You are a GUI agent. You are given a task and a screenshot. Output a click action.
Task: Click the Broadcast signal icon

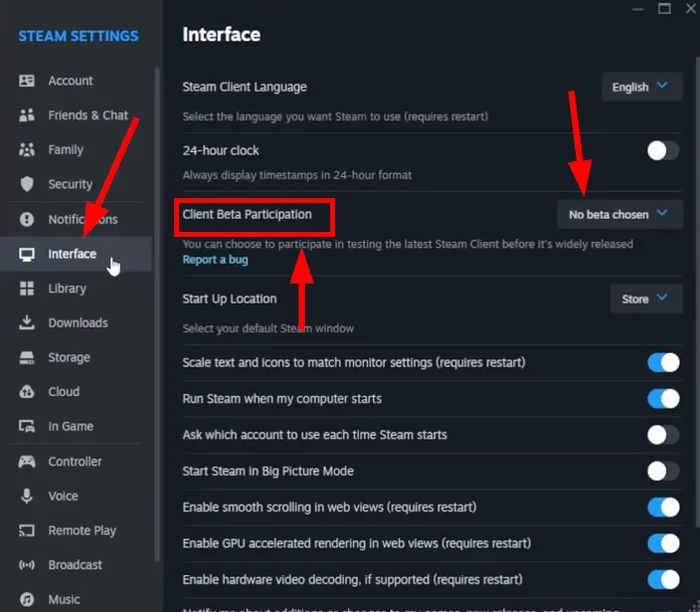27,565
